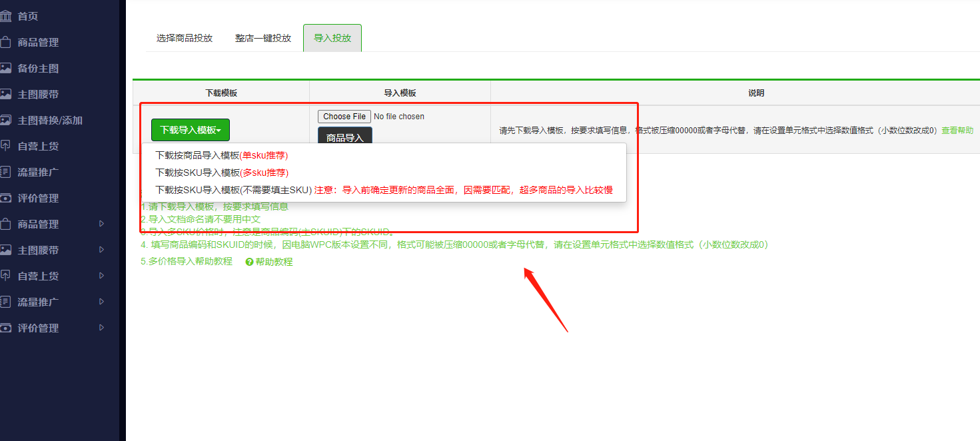Screen dimensions: 980x441
Task: Open the green 查看帮助 link
Action: click(x=957, y=131)
